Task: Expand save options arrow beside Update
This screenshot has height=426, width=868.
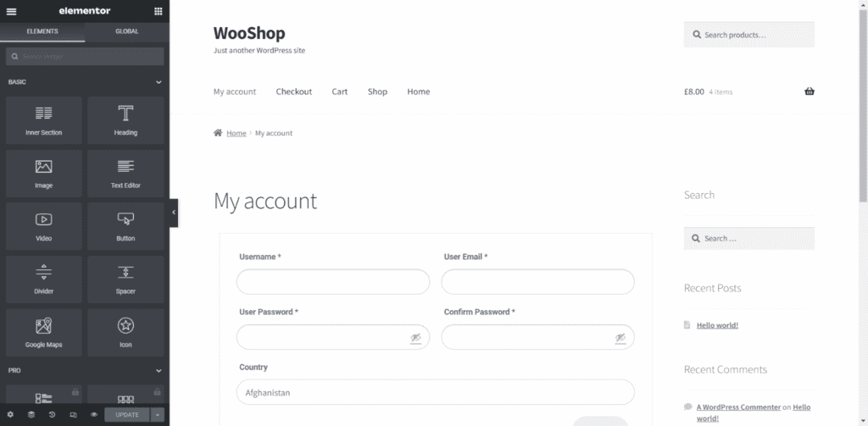Action: tap(157, 414)
